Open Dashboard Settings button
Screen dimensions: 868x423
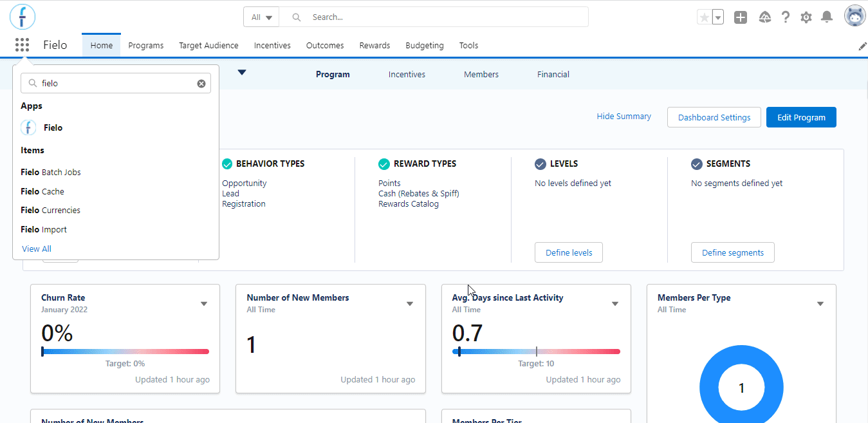[714, 117]
